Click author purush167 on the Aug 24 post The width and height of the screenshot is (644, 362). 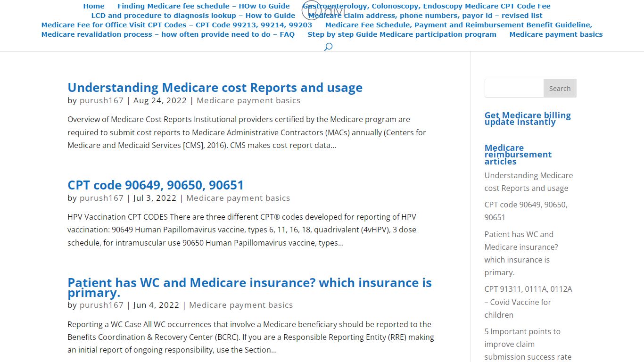(101, 100)
